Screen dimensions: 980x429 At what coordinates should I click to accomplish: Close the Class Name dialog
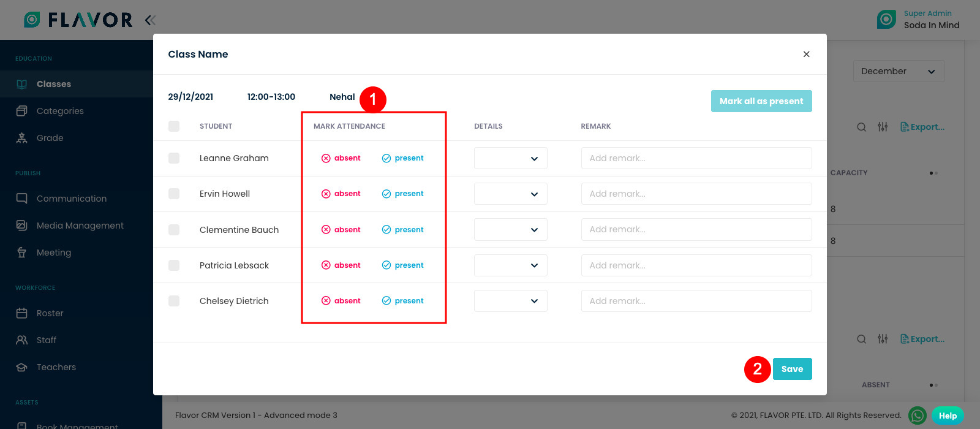[x=807, y=54]
